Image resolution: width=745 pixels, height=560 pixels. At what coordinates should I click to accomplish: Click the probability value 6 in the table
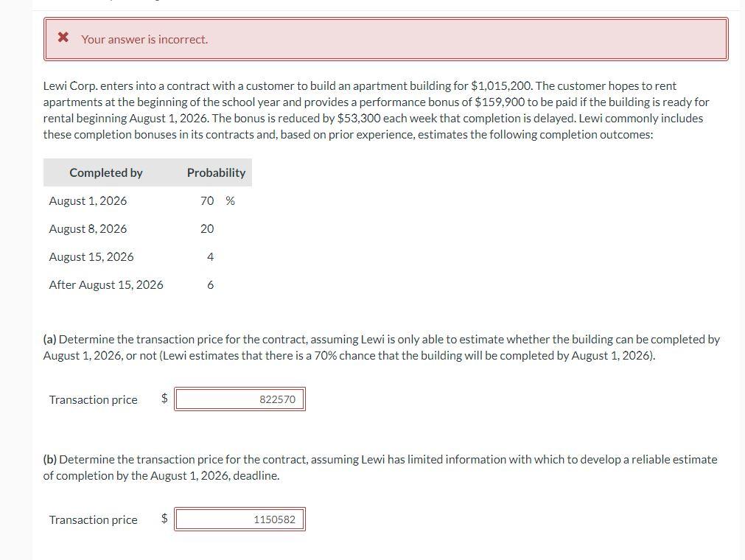pos(211,284)
